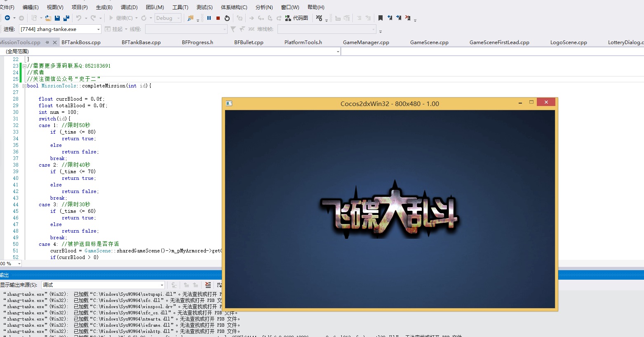Open the 窗口(W) menu
Image resolution: width=644 pixels, height=337 pixels.
(x=290, y=7)
